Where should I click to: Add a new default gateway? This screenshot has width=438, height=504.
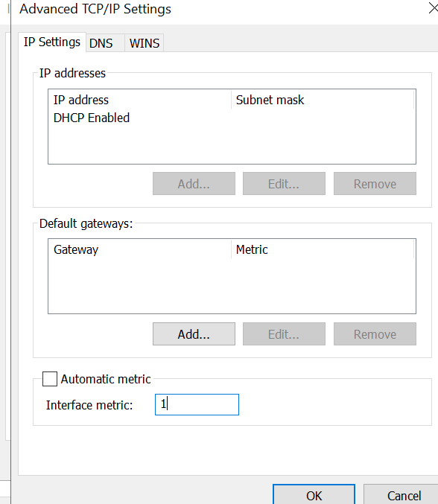(x=194, y=334)
